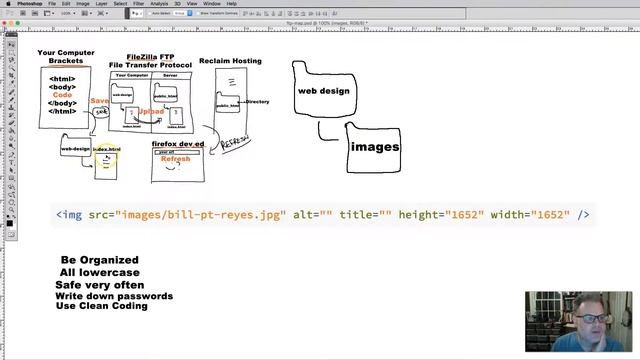Open the Auto-Select Group dropdown

coord(182,13)
